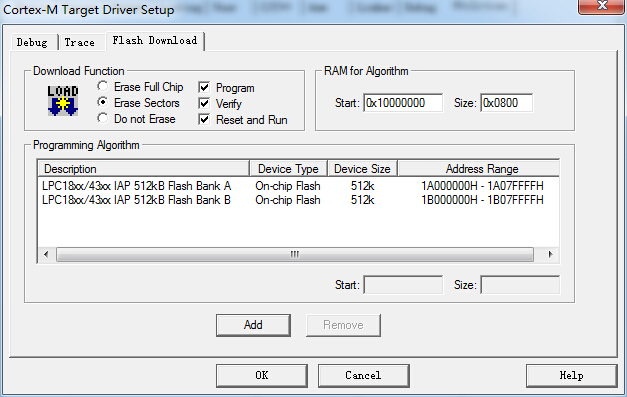Close the Target Driver Setup dialog

[601, 6]
